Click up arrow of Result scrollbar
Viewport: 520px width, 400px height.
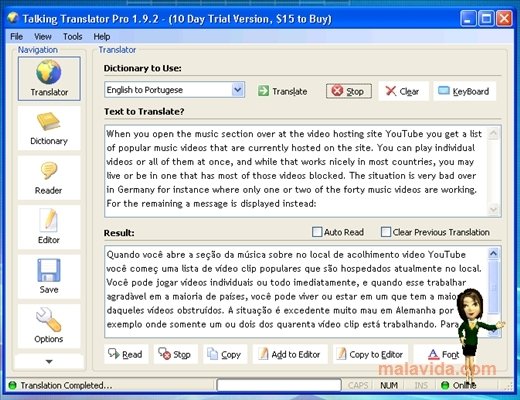click(493, 254)
